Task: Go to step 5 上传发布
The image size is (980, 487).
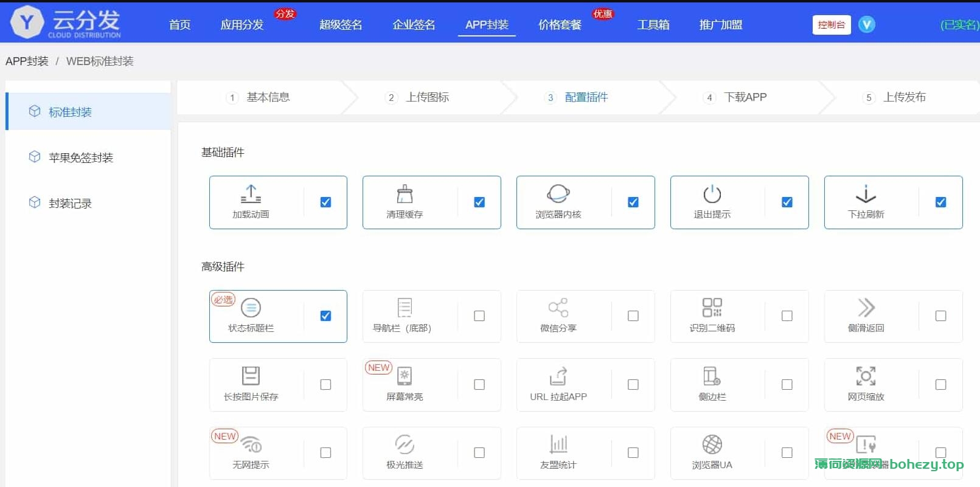Action: 894,97
